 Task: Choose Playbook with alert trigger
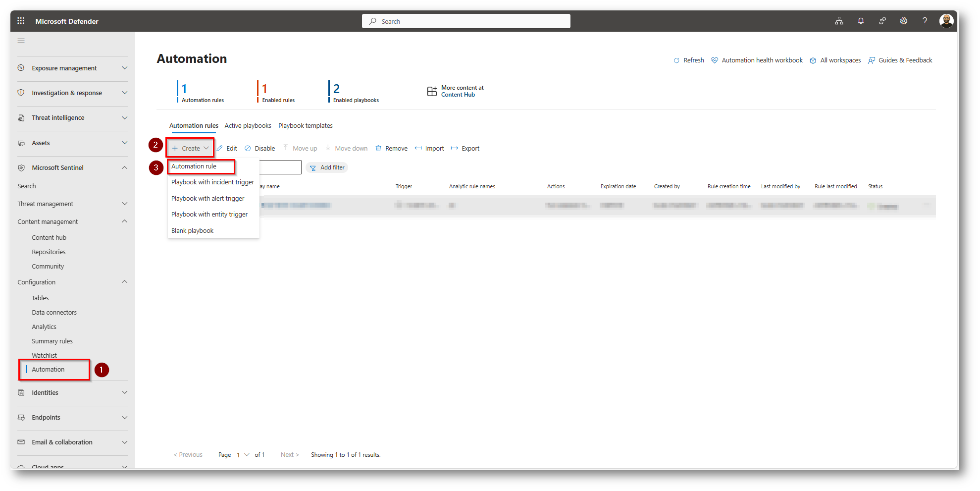208,199
